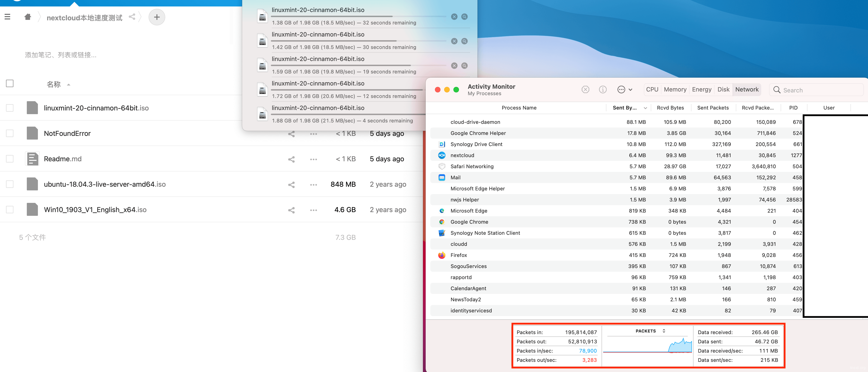Reveal the 1.59 GB download in Finder

[x=464, y=66]
